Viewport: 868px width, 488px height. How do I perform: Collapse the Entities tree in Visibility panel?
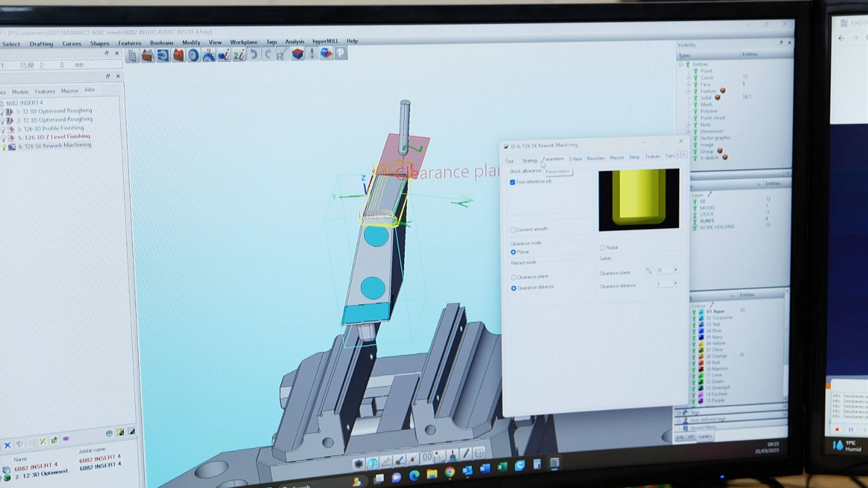pyautogui.click(x=681, y=65)
